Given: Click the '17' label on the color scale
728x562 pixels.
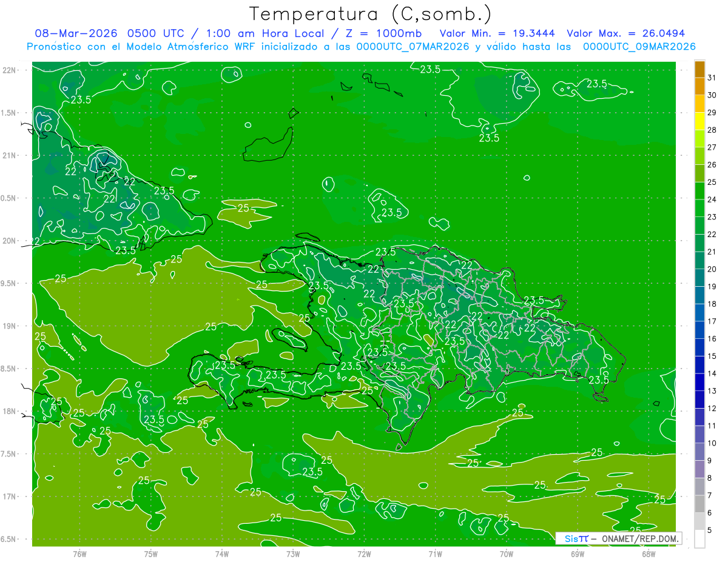Looking at the screenshot, I should (x=712, y=321).
